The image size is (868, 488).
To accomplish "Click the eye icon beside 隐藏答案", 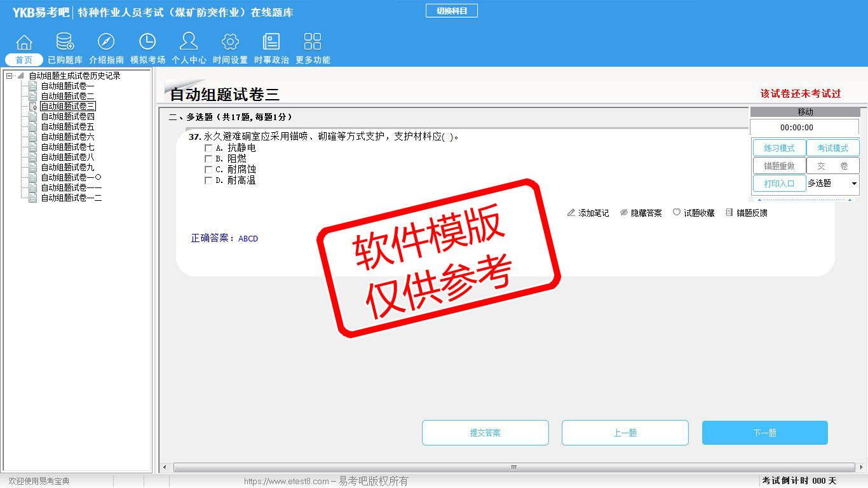I will pos(624,213).
